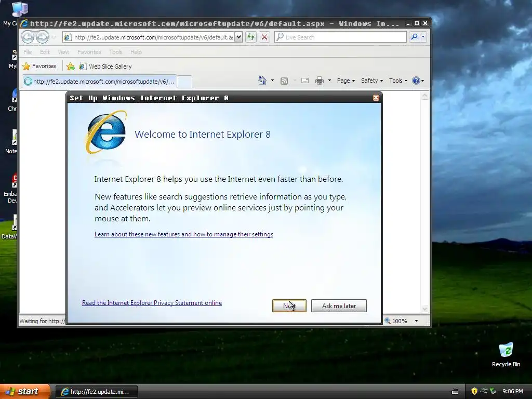The image size is (532, 399).
Task: Click the address bar URL field
Action: (153, 37)
